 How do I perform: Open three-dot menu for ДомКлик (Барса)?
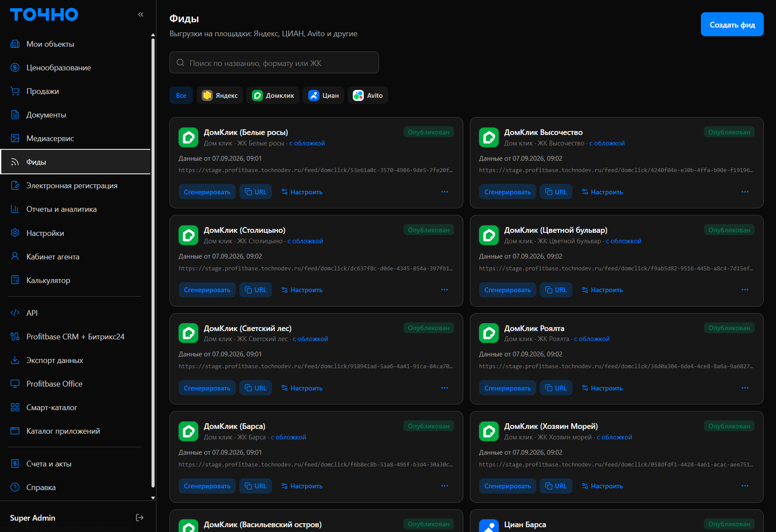pyautogui.click(x=445, y=486)
